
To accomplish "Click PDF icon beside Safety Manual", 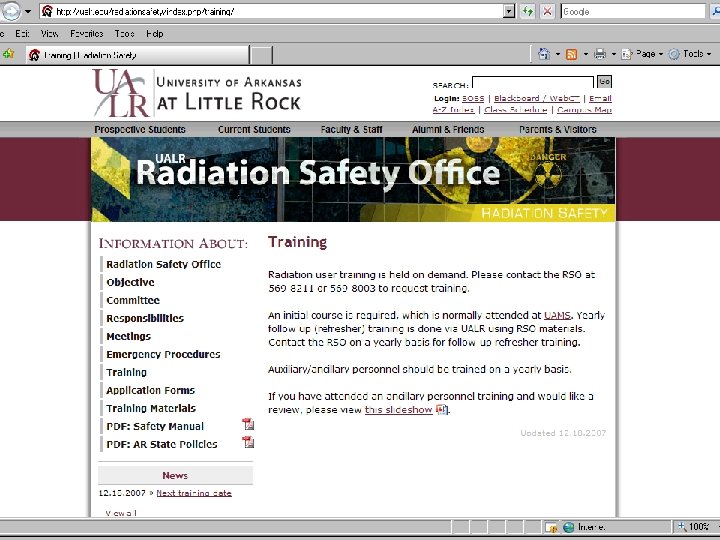I will 248,424.
